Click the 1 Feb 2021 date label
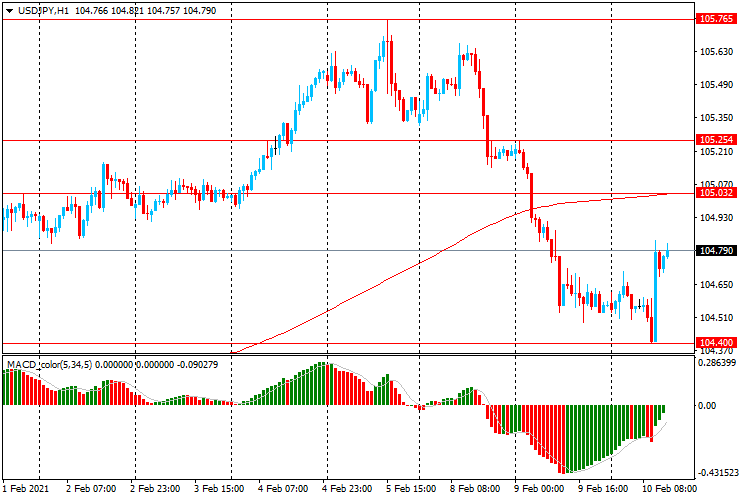740x500 pixels. 26,488
